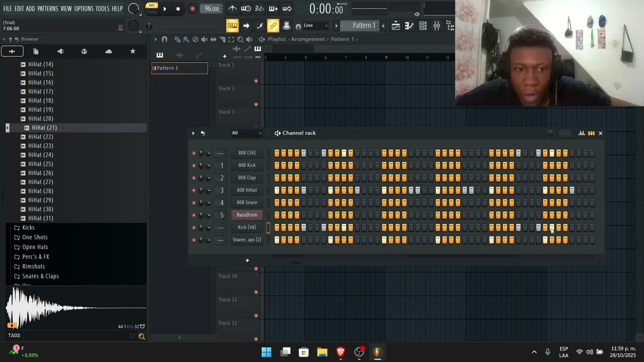The image size is (644, 362).
Task: Select the Draw pencil tool in the playlist
Action: [x=178, y=39]
